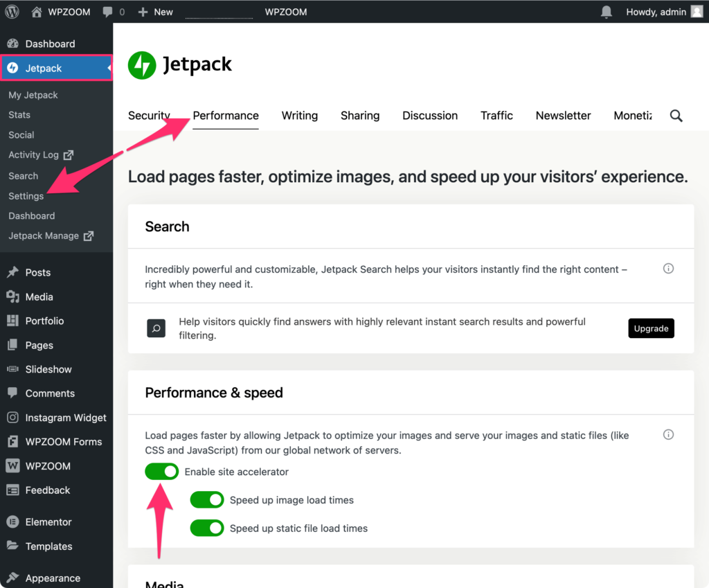709x588 pixels.
Task: Click the search magnifier icon beside tabs
Action: [676, 116]
